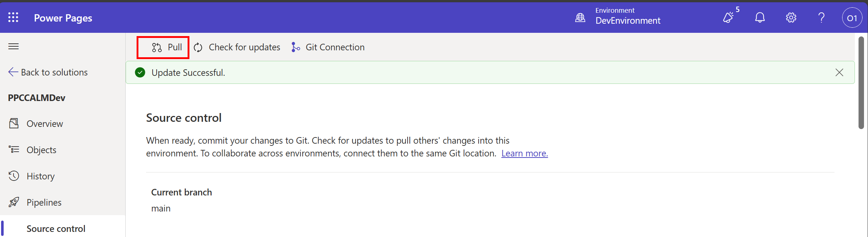Dismiss the Update Successful banner
The width and height of the screenshot is (868, 237).
coord(839,73)
